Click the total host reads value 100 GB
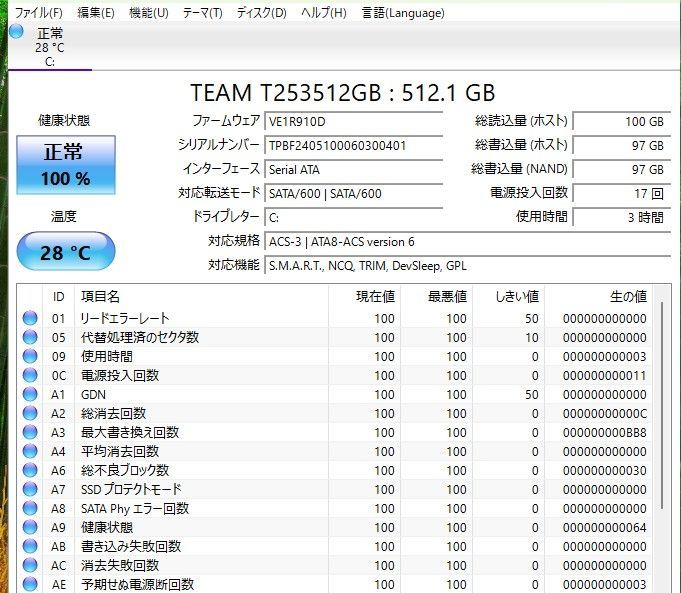 click(x=622, y=121)
